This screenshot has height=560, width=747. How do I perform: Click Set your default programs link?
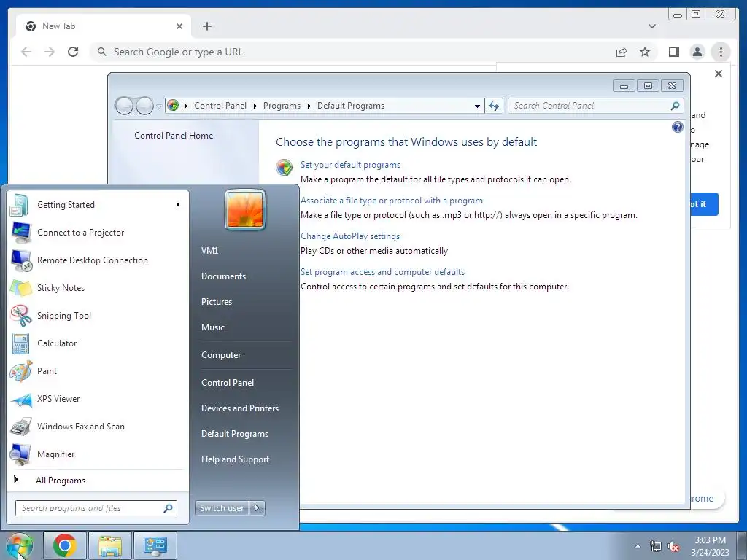350,165
